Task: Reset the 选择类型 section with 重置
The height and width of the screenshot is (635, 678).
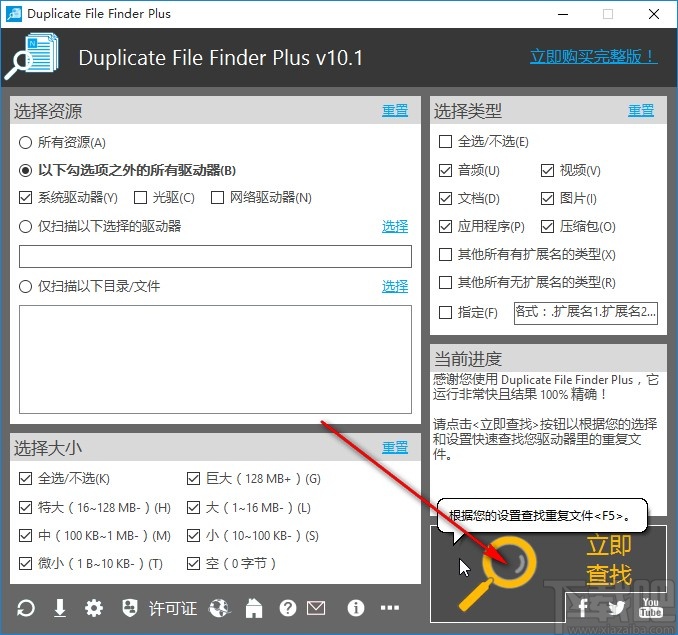Action: click(x=641, y=111)
